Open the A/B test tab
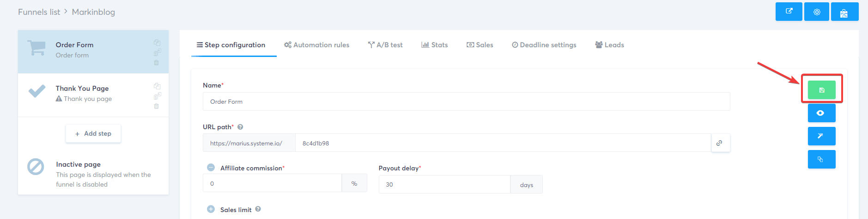 click(385, 45)
